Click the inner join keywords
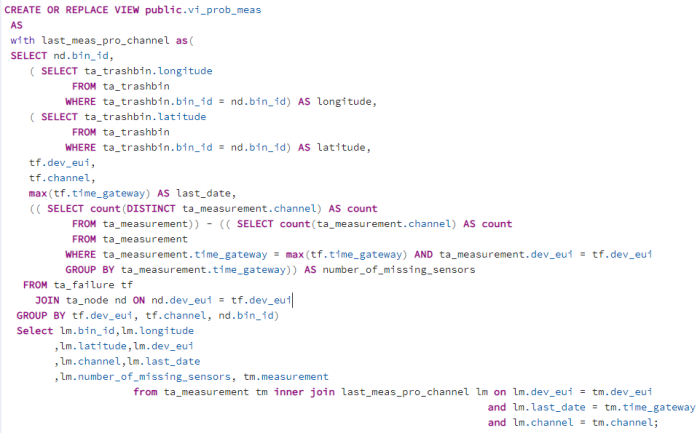Image resolution: width=700 pixels, height=433 pixels. (x=298, y=392)
